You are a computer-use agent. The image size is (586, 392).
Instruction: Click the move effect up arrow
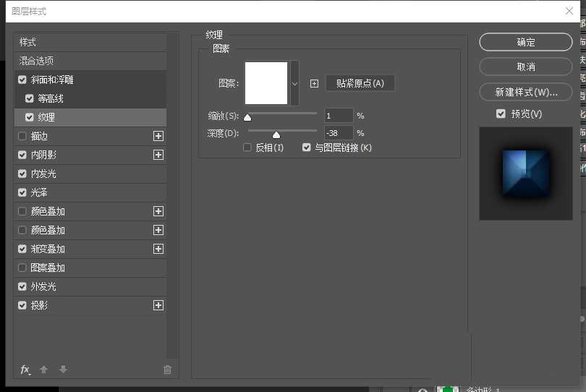click(x=43, y=370)
